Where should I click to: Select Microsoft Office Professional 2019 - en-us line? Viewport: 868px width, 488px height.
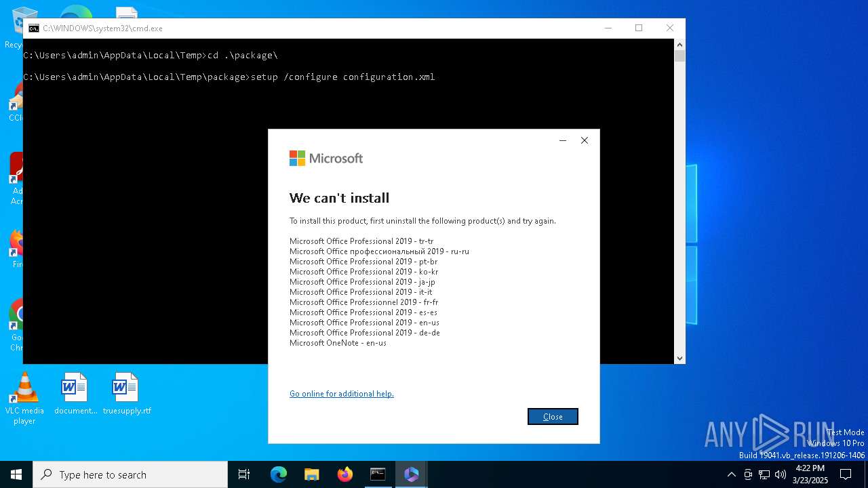click(x=364, y=323)
